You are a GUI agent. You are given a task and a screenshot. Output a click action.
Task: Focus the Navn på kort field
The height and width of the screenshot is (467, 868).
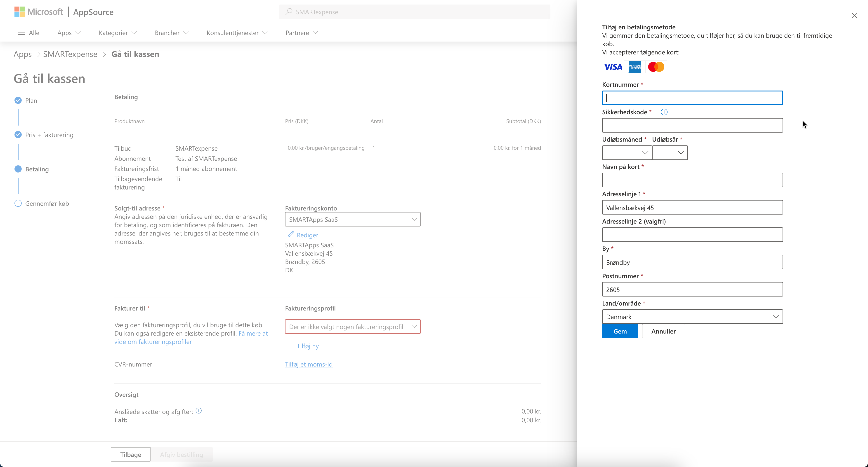click(692, 180)
